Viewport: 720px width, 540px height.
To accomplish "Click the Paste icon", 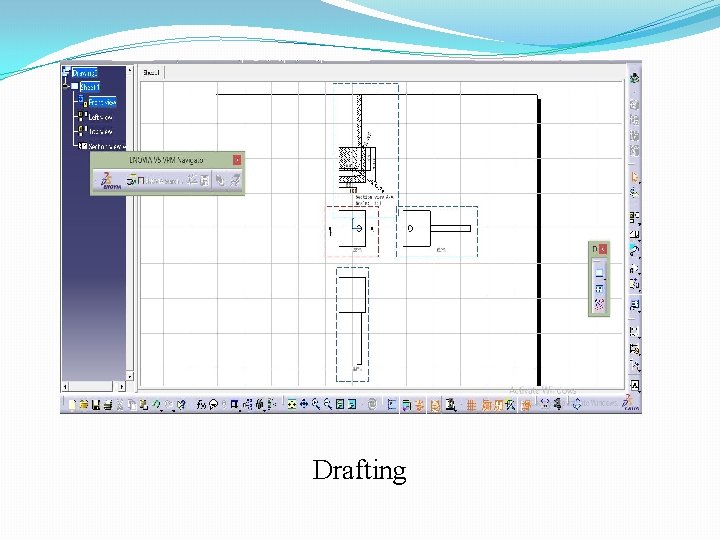I will coord(144,405).
